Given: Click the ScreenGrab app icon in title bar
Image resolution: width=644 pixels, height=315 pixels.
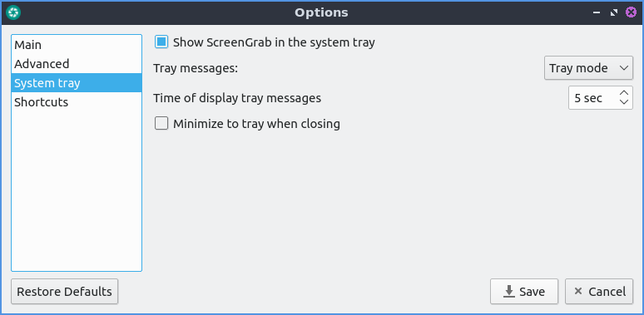Looking at the screenshot, I should point(13,12).
